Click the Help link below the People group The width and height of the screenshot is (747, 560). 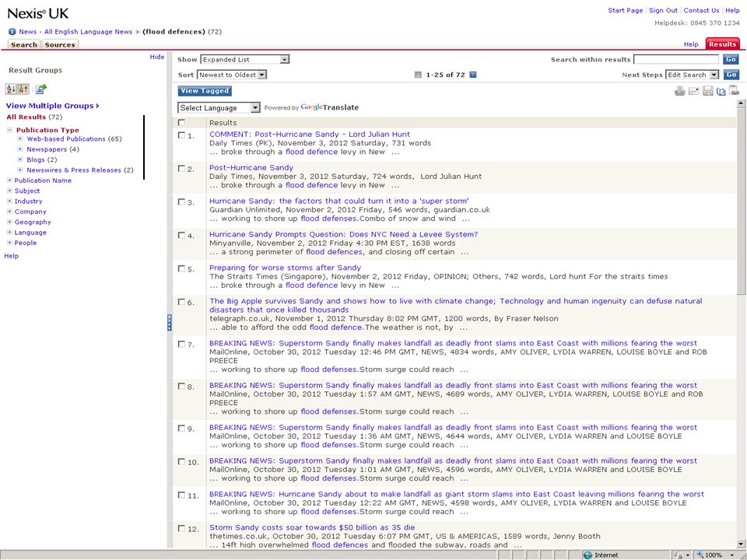12,256
